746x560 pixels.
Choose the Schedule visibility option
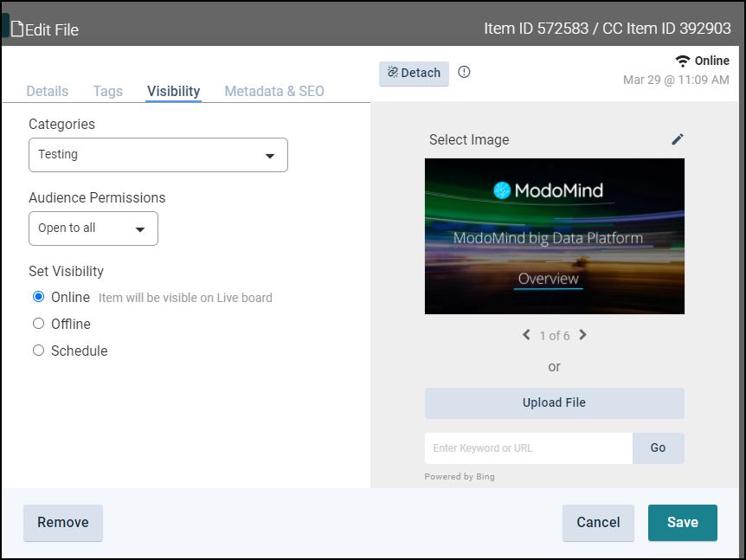pyautogui.click(x=38, y=351)
